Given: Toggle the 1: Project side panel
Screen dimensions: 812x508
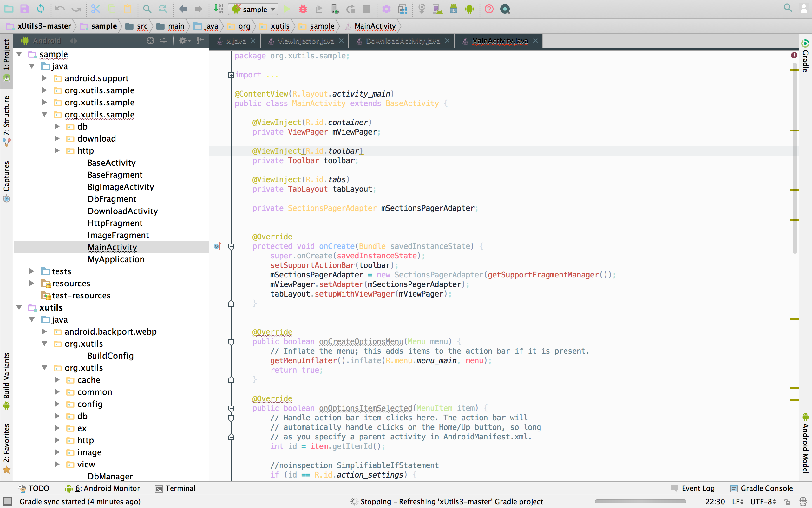Looking at the screenshot, I should click(x=6, y=60).
